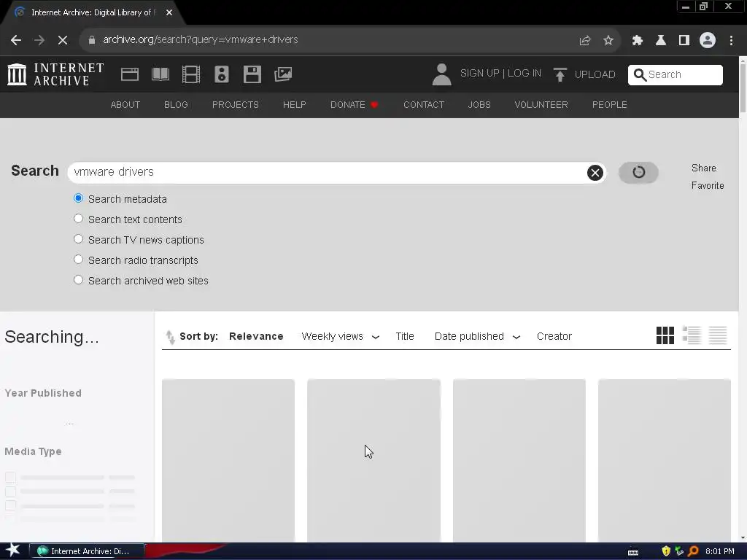This screenshot has height=560, width=747.
Task: Open the PROJECTS menu item
Action: 236,105
